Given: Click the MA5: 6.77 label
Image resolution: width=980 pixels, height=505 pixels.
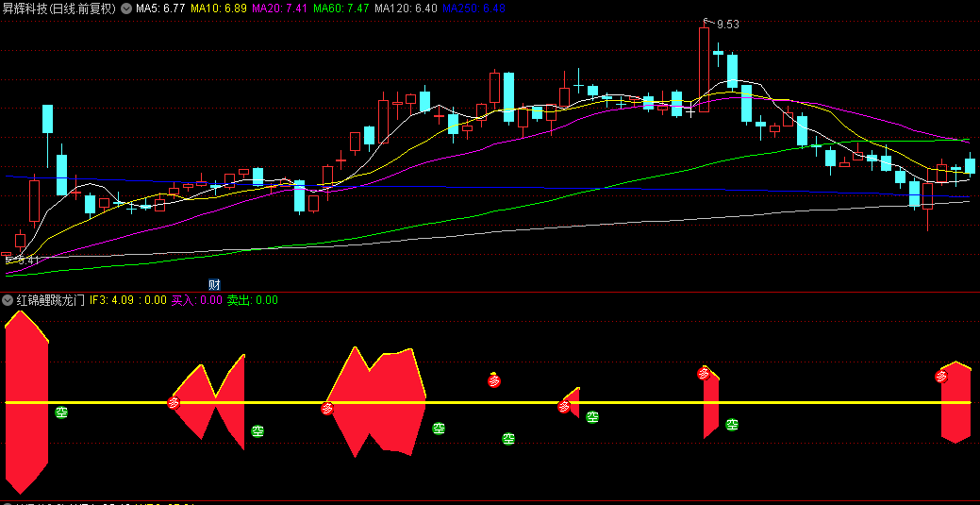Looking at the screenshot, I should [160, 8].
